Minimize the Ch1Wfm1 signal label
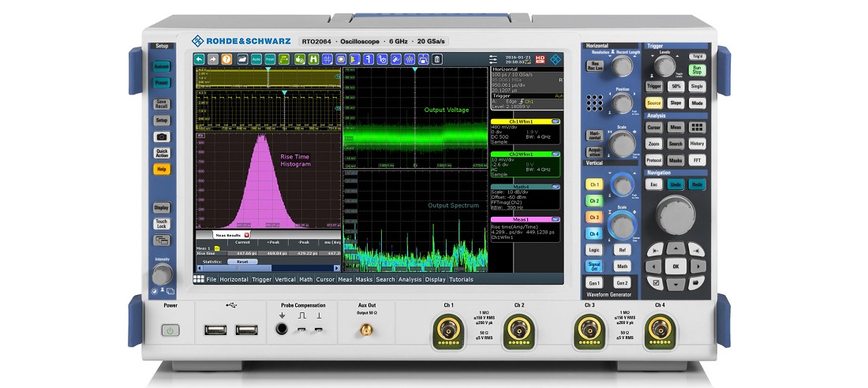The width and height of the screenshot is (868, 388). coord(556,121)
